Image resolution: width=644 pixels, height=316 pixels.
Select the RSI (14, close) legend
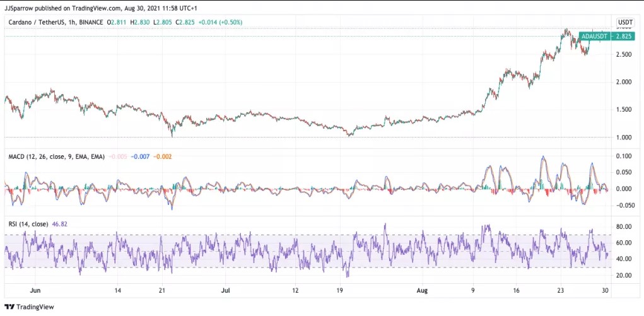29,224
